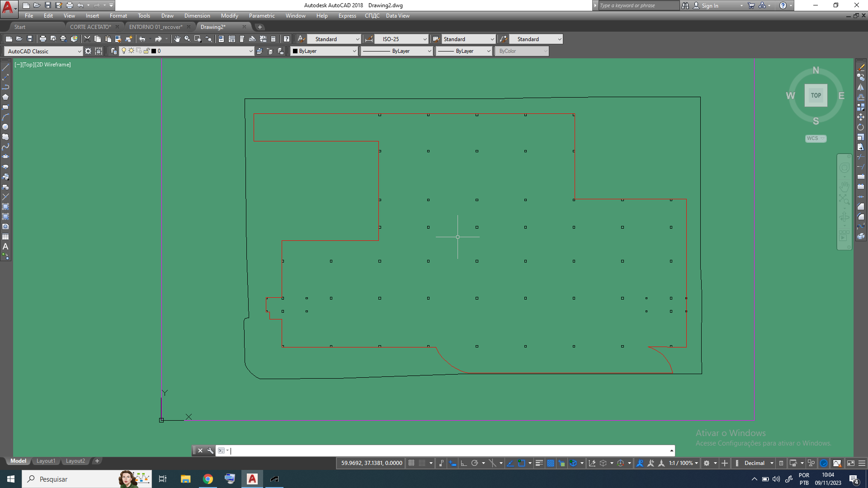Open the ByLayer color dropdown
Image resolution: width=868 pixels, height=488 pixels.
(x=354, y=52)
